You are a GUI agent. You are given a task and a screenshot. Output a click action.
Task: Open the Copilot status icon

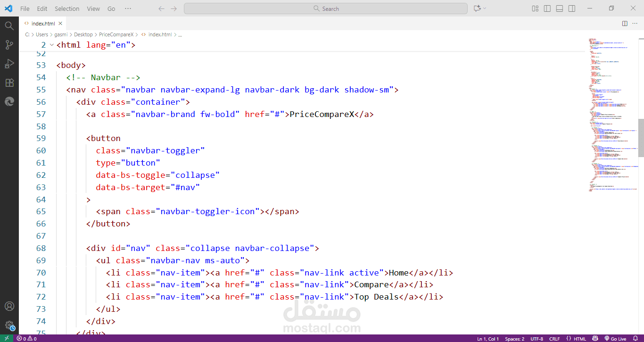595,339
